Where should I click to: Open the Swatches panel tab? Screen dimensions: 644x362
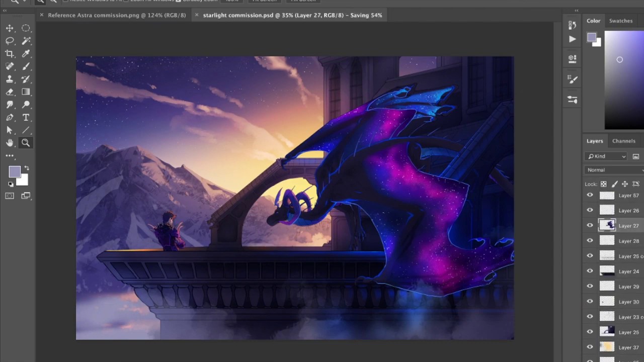click(621, 21)
